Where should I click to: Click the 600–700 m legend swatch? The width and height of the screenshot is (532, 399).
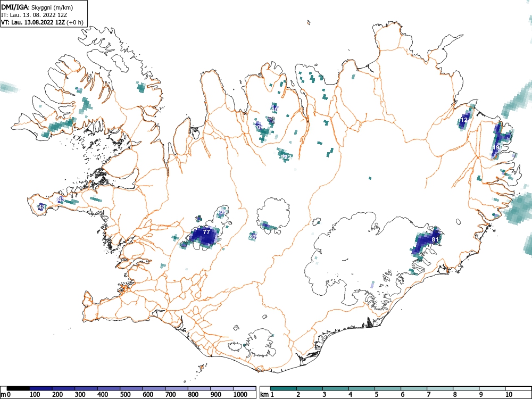point(154,388)
